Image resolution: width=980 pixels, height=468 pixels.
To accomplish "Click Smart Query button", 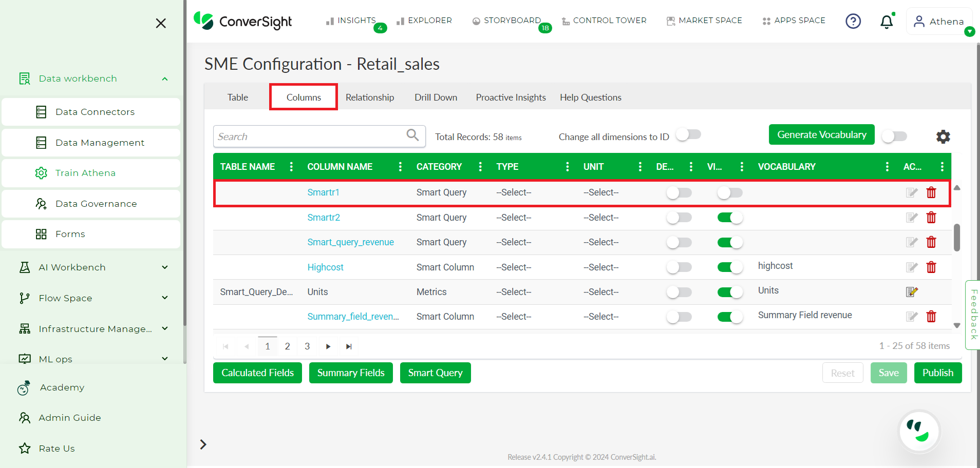I will tap(435, 373).
